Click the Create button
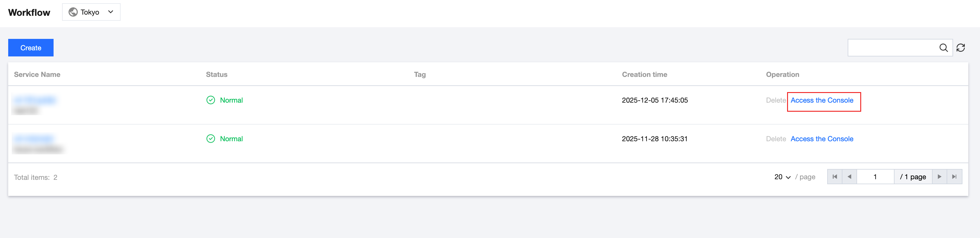 coord(31,48)
